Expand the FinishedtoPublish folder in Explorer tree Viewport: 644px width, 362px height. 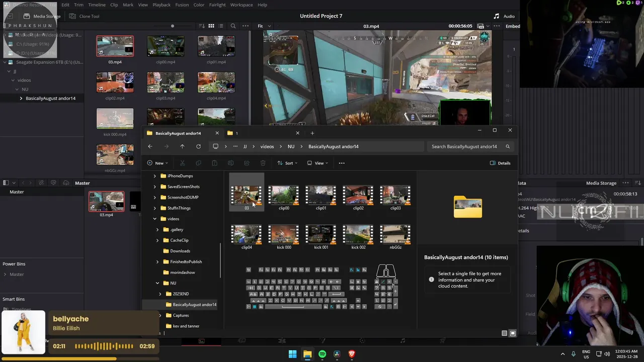(157, 261)
